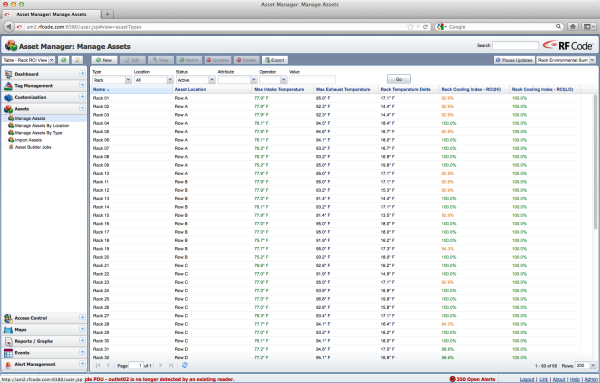Open a new browser tab with plus
The height and width of the screenshot is (383, 600).
[108, 14]
